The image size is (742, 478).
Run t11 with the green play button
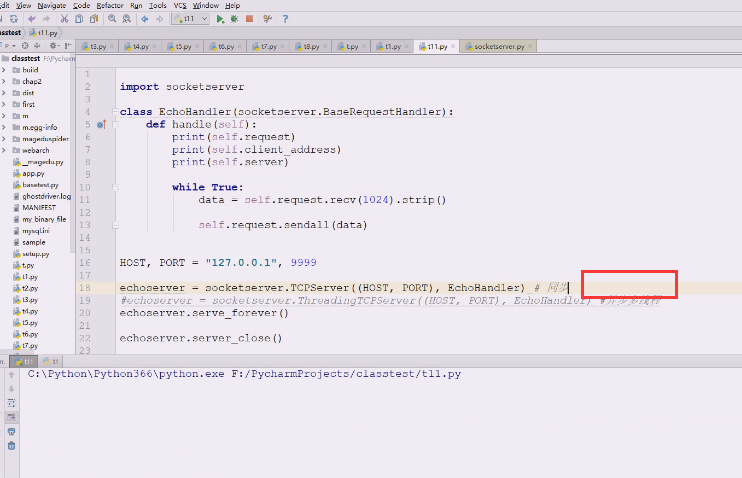220,19
